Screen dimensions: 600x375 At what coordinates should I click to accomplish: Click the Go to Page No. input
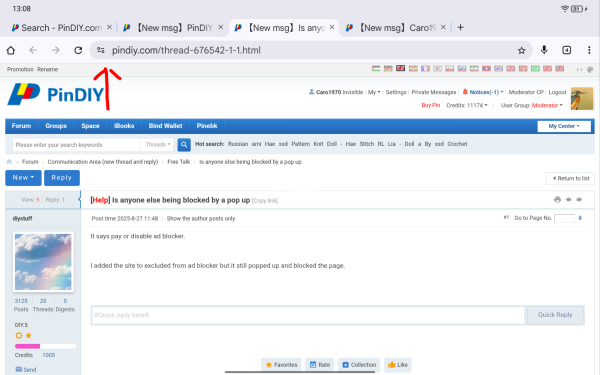pyautogui.click(x=564, y=218)
